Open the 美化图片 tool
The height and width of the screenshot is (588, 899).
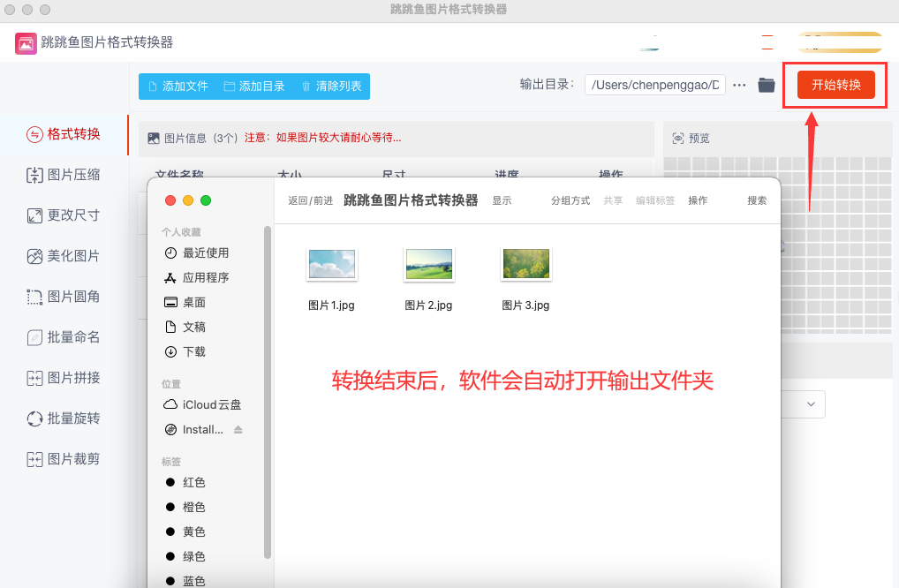coord(64,256)
